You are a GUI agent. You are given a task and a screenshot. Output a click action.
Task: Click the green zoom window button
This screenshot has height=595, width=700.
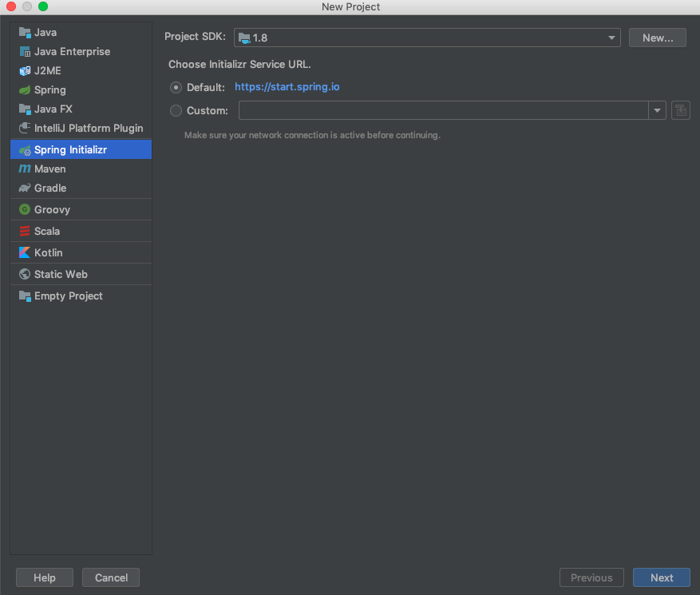tap(43, 6)
